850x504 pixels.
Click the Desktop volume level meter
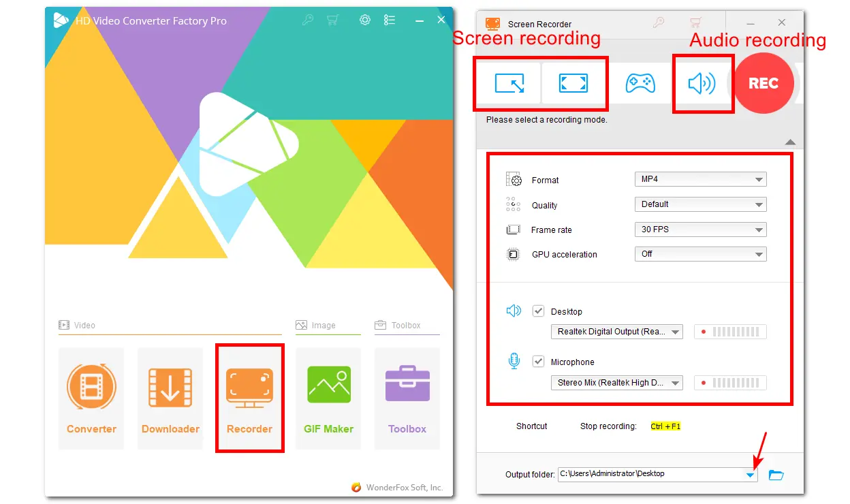coord(730,332)
